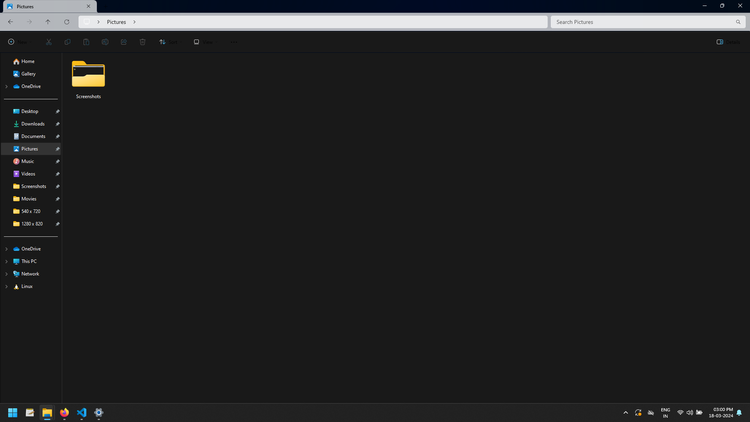Open the View layout menu
Viewport: 750px width, 422px height.
click(204, 42)
